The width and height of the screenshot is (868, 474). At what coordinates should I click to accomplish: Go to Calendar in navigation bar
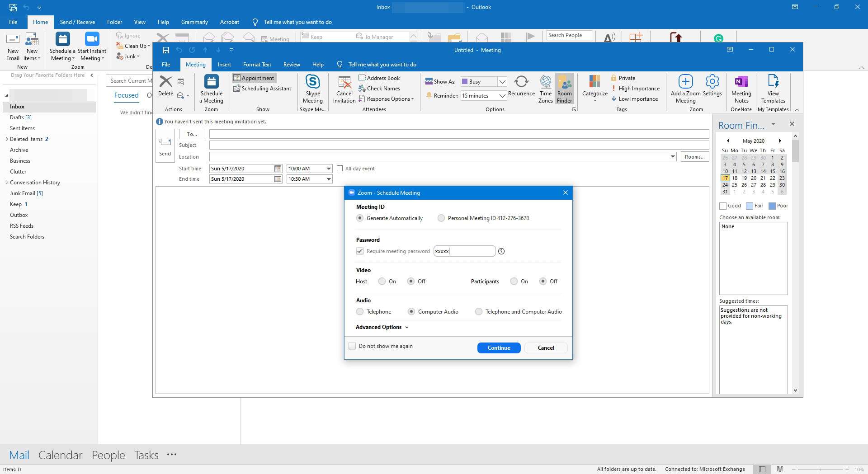point(60,455)
